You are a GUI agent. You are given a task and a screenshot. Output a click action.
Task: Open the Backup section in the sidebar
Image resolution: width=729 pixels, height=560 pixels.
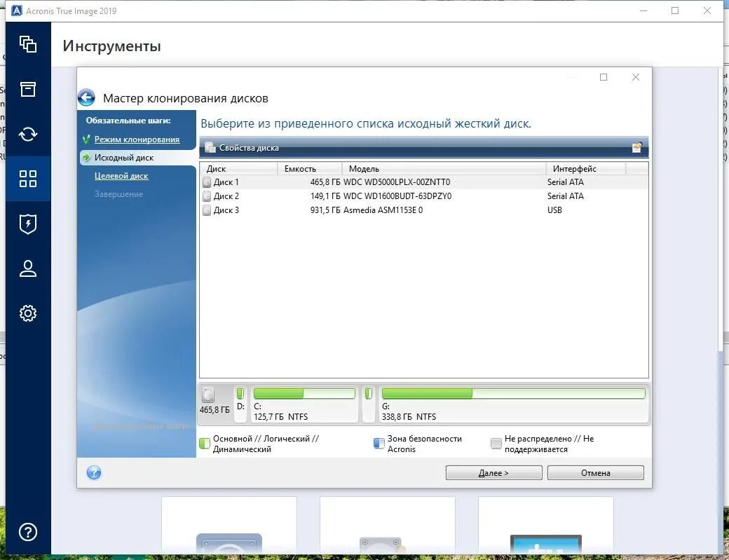(28, 44)
